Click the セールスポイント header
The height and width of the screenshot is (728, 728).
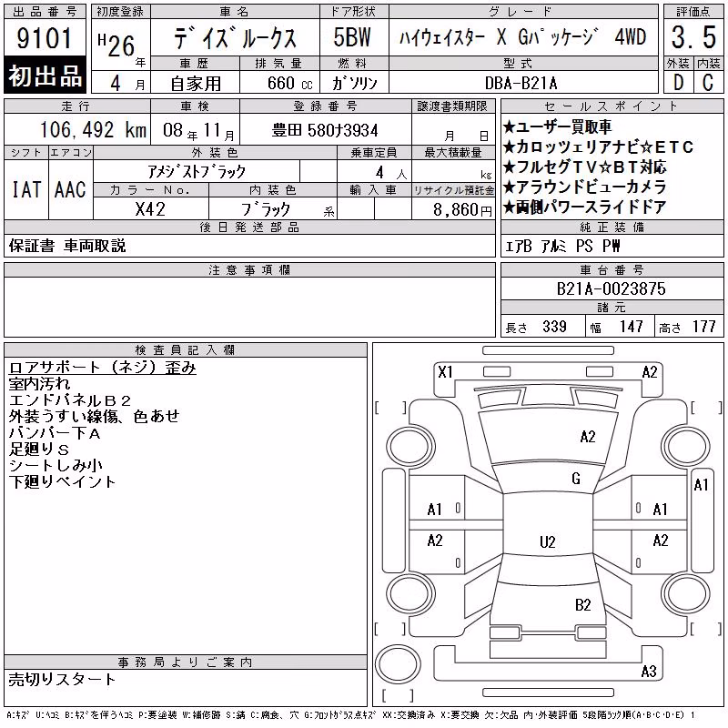[x=612, y=106]
